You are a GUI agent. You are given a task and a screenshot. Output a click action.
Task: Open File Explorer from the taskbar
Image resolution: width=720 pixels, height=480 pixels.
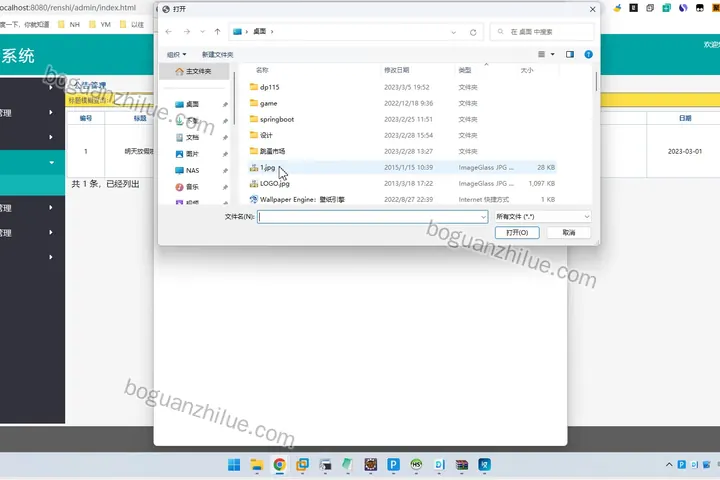click(x=257, y=465)
